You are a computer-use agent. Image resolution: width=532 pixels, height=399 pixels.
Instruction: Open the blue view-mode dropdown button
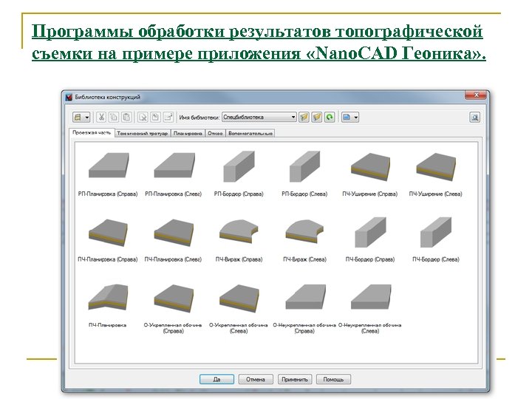[349, 117]
